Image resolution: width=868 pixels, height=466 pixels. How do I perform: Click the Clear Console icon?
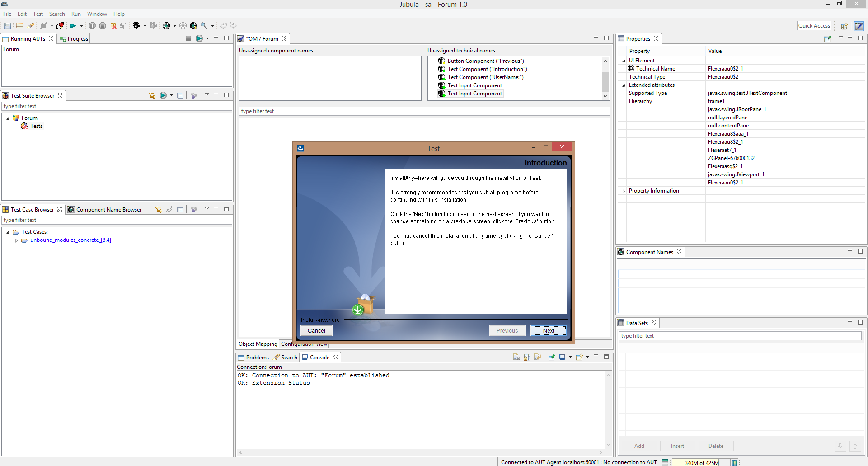(516, 357)
